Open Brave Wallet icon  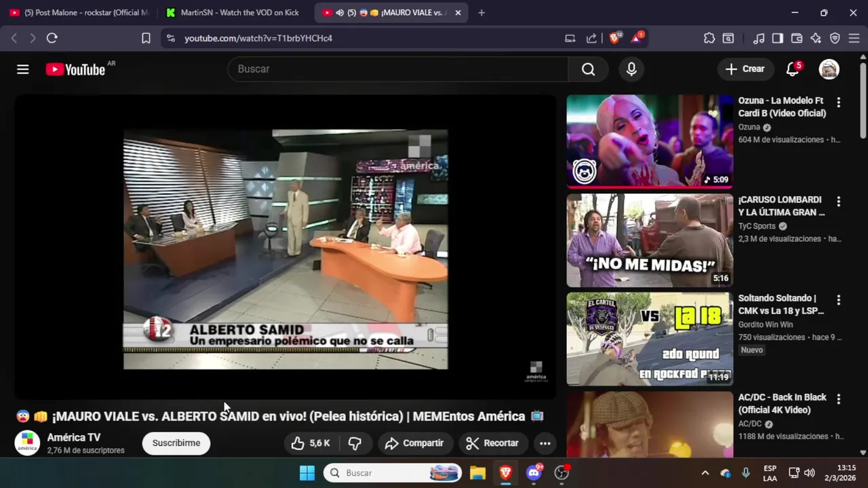point(797,39)
